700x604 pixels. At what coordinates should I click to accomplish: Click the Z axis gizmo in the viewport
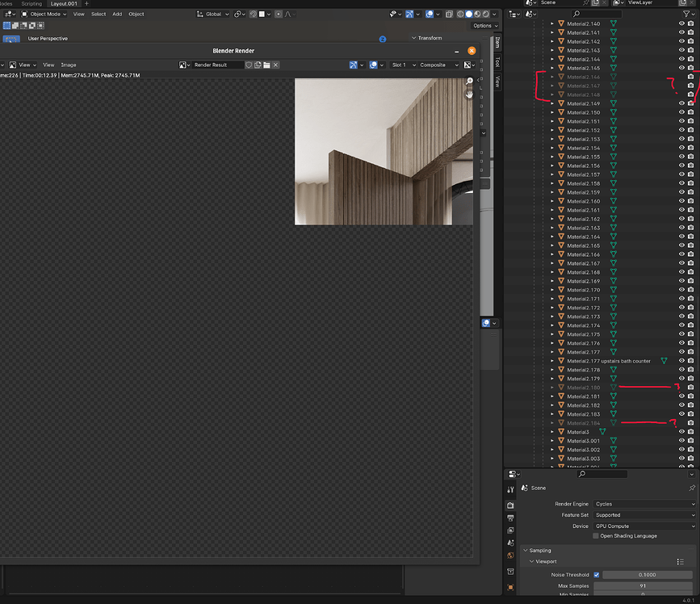(x=383, y=40)
